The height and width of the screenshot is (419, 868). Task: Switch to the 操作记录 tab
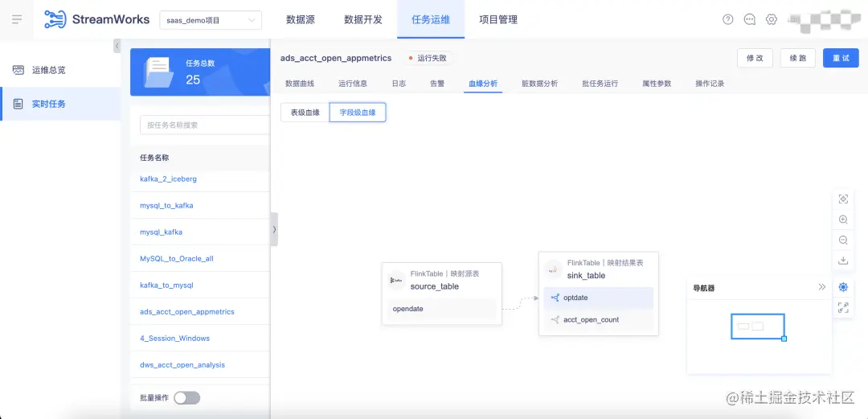tap(710, 84)
